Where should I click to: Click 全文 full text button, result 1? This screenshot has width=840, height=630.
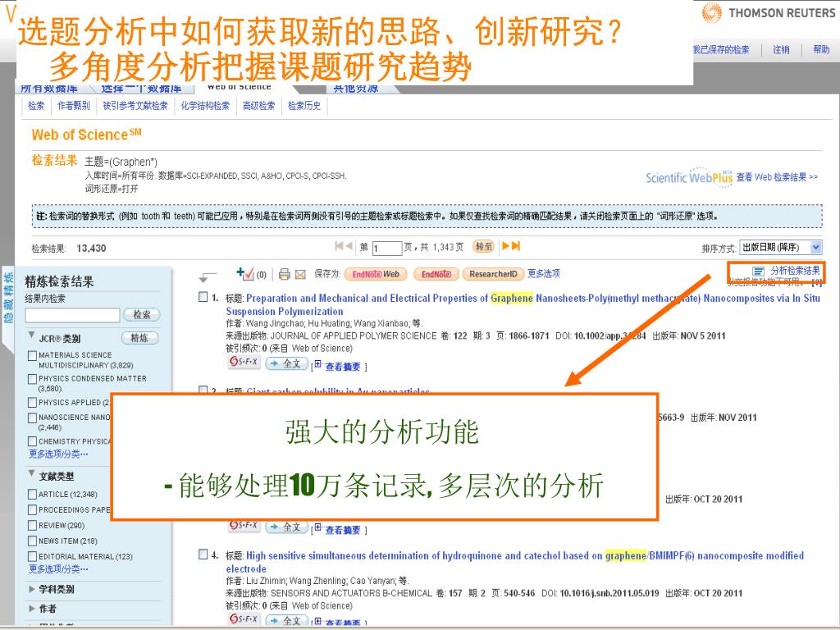[x=286, y=363]
